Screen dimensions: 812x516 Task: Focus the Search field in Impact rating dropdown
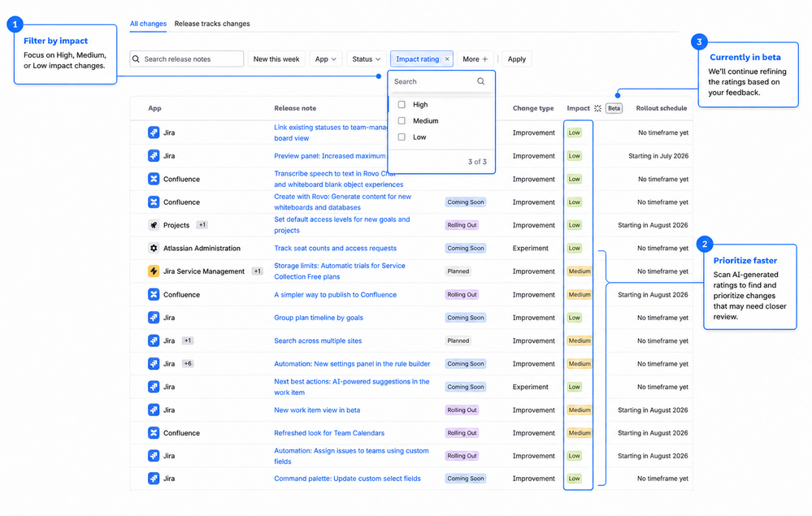coord(441,81)
